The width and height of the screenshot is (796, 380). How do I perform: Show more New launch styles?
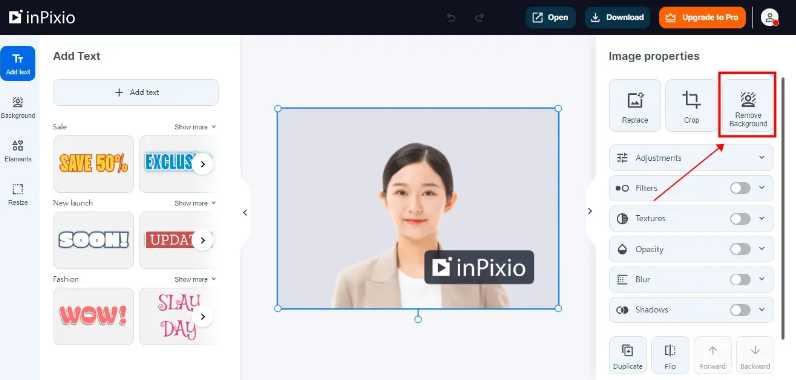click(195, 203)
